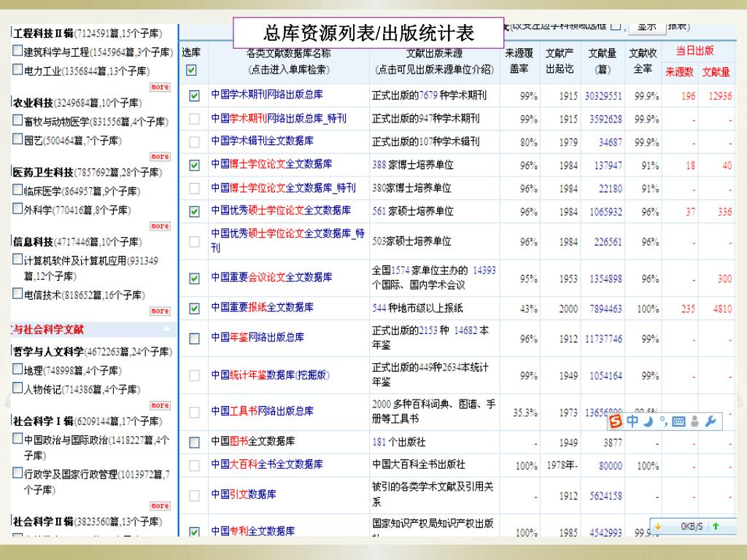Open 中国大百科全书全文数据库 link
The height and width of the screenshot is (560, 747).
tap(267, 464)
